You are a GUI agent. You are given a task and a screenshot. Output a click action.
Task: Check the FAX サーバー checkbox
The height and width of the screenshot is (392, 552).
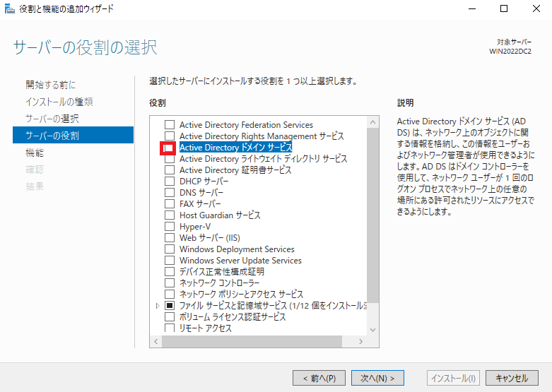point(170,203)
